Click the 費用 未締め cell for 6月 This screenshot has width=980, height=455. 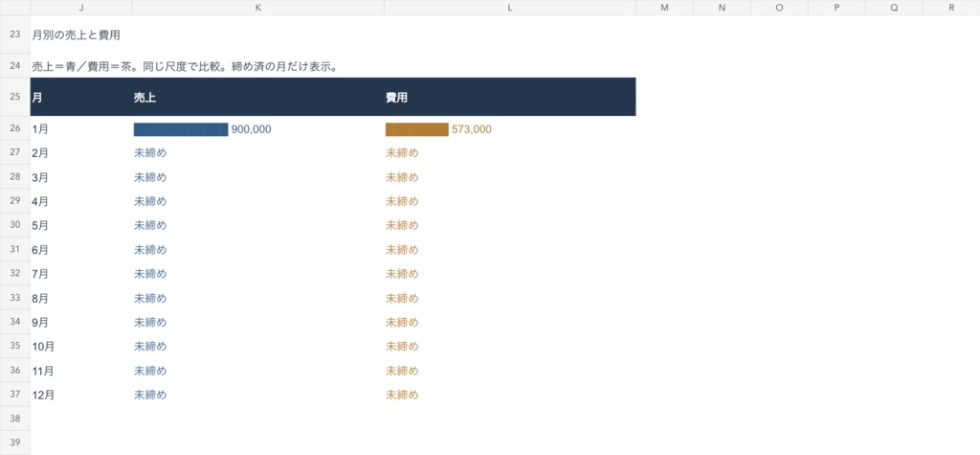[x=510, y=250]
